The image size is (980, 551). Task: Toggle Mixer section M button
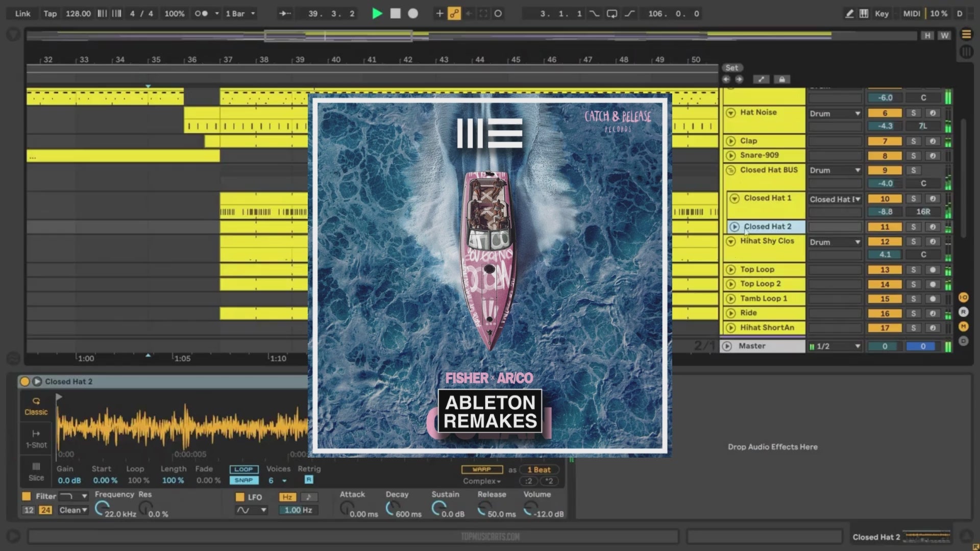click(963, 326)
